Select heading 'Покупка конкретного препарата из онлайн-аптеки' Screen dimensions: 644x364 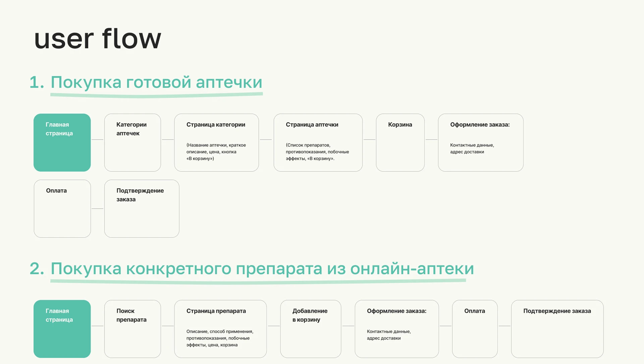coord(262,268)
